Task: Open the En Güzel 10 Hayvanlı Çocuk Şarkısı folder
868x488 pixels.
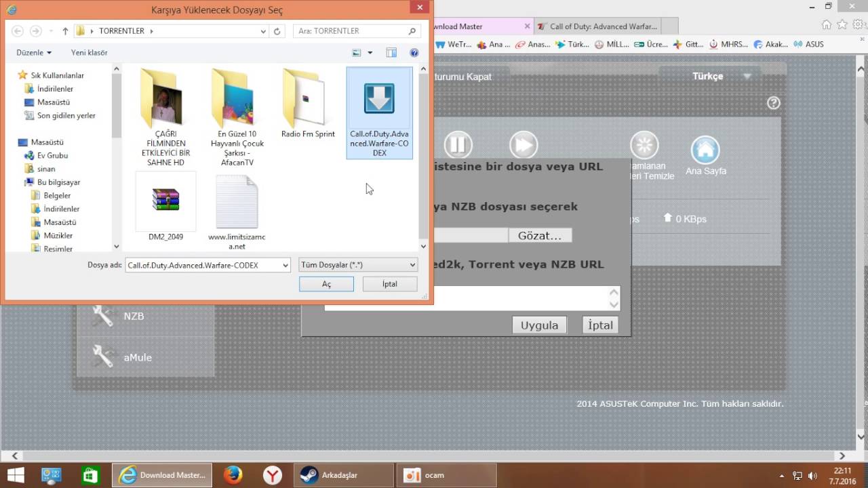Action: 237,118
